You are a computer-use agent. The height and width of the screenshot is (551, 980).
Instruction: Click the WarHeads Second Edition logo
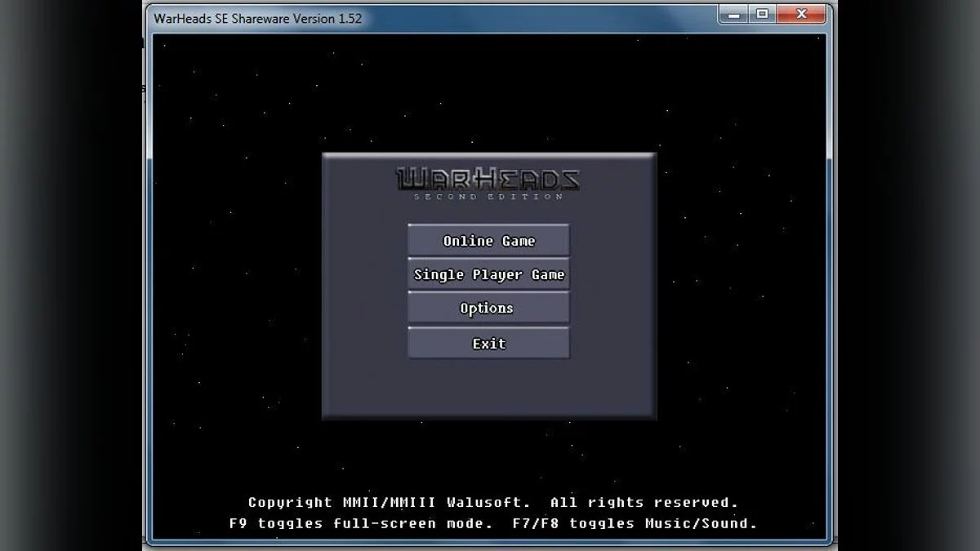[x=488, y=184]
